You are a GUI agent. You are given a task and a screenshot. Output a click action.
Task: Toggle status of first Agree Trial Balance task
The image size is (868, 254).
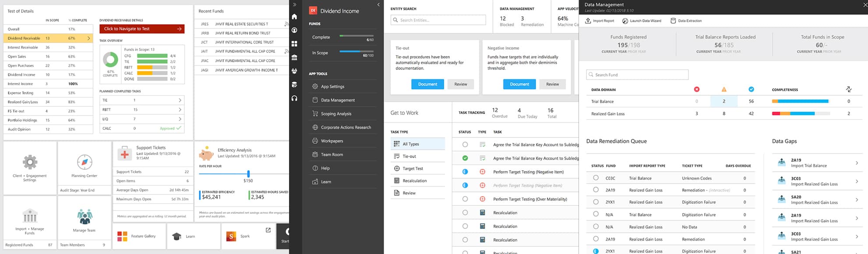tap(465, 145)
